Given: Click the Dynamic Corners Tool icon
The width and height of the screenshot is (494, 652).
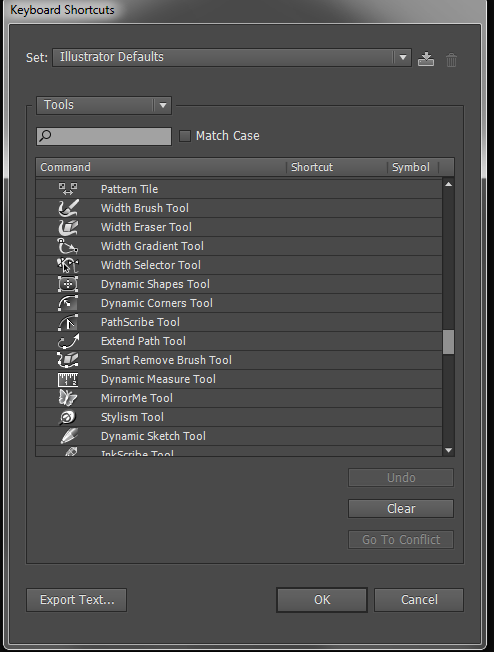Looking at the screenshot, I should point(68,303).
